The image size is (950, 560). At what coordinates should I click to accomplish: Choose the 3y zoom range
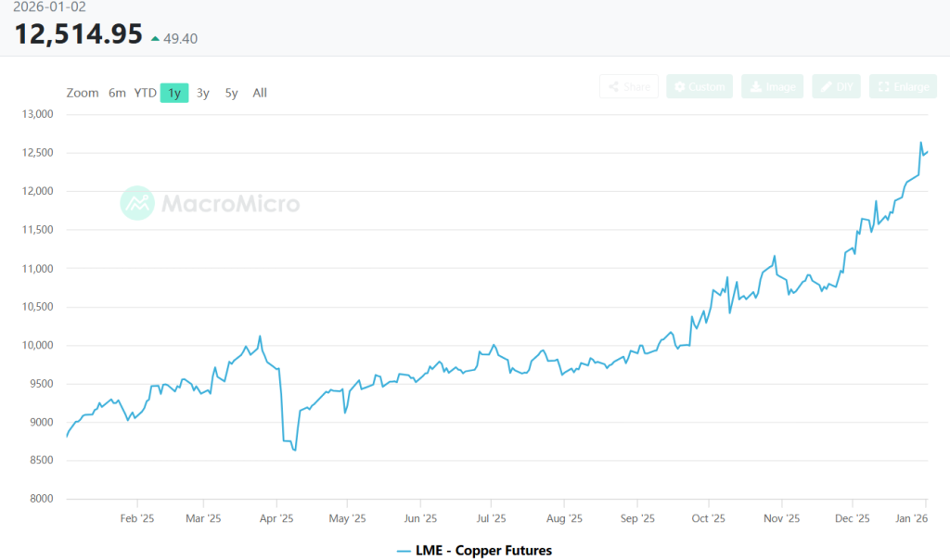[203, 93]
